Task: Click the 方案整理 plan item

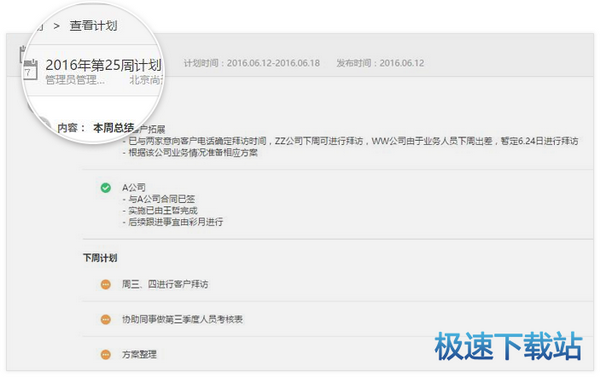Action: pos(139,355)
